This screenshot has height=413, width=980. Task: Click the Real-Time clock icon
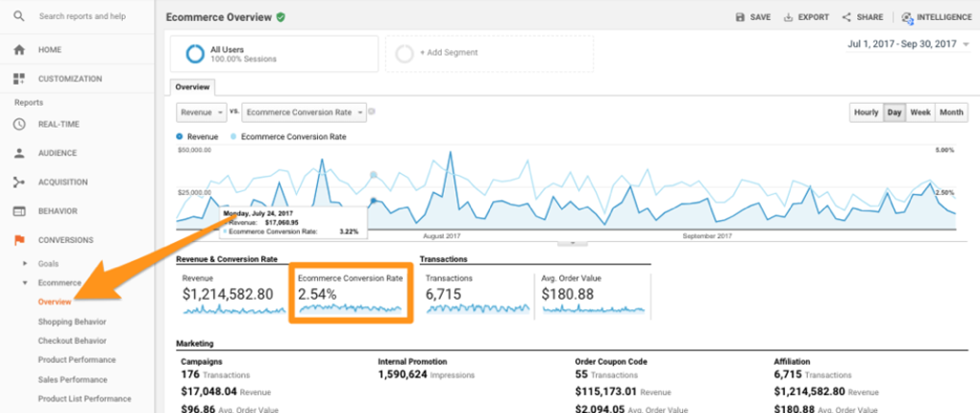(19, 124)
